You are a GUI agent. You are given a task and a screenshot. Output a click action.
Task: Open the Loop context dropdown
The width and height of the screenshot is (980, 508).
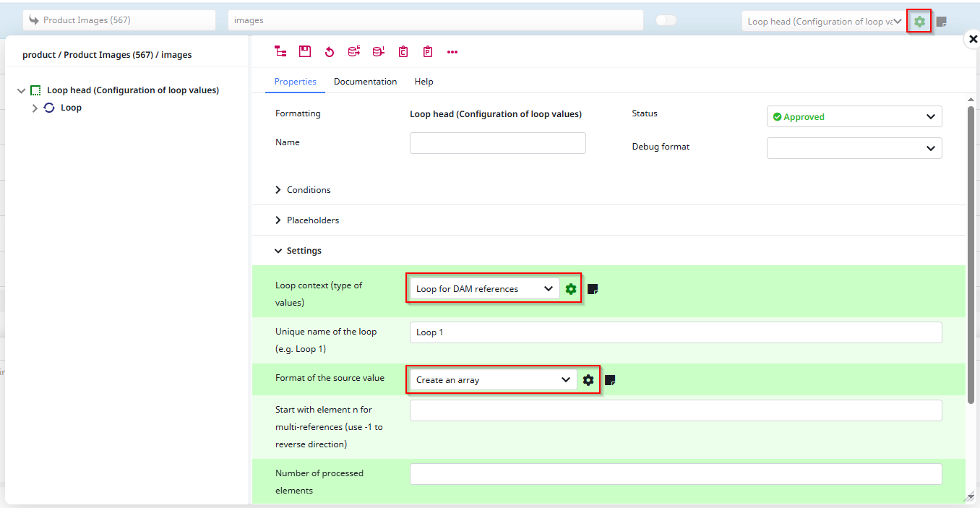coord(483,288)
